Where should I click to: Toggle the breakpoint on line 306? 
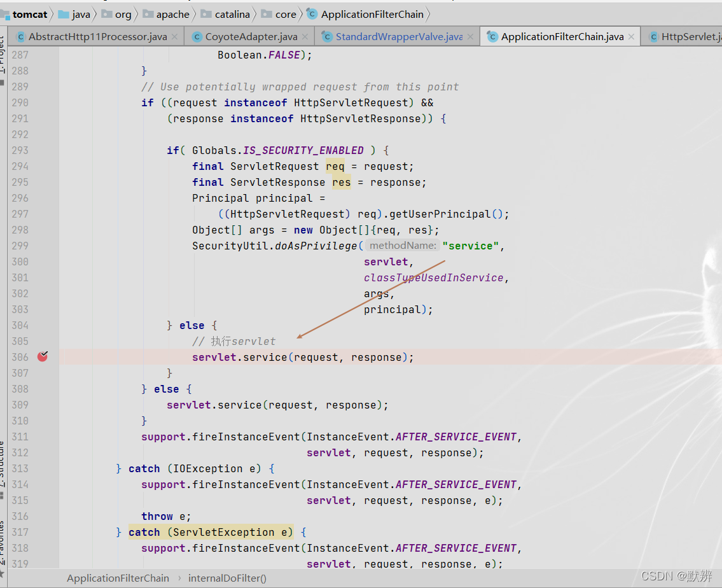43,356
